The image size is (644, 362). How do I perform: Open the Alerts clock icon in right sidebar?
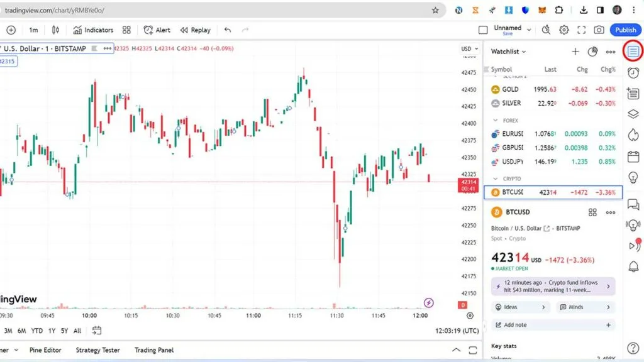click(x=633, y=73)
